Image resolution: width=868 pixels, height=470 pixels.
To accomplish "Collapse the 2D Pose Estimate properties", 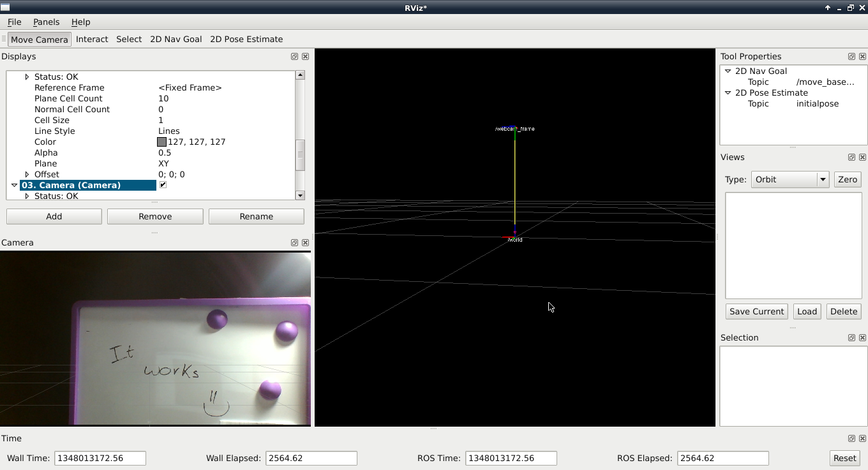I will pos(728,93).
